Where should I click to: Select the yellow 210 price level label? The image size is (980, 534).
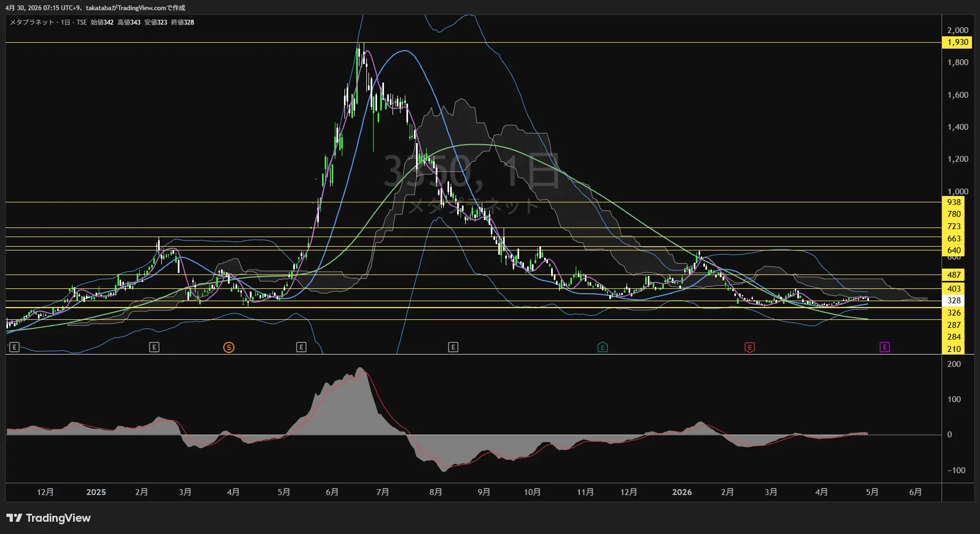[954, 349]
